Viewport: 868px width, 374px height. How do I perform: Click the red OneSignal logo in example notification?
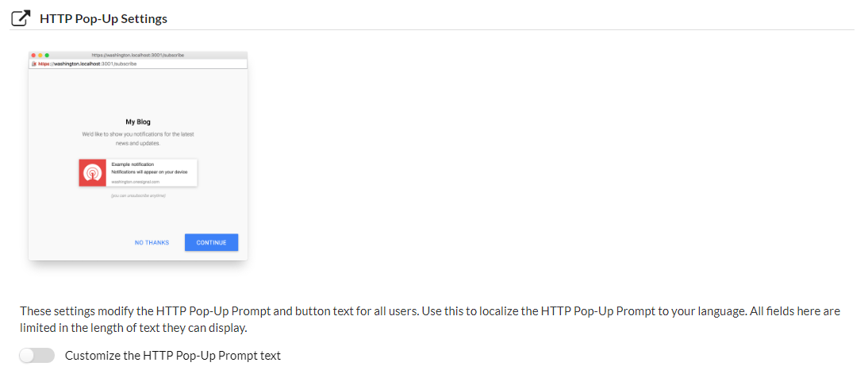(93, 173)
